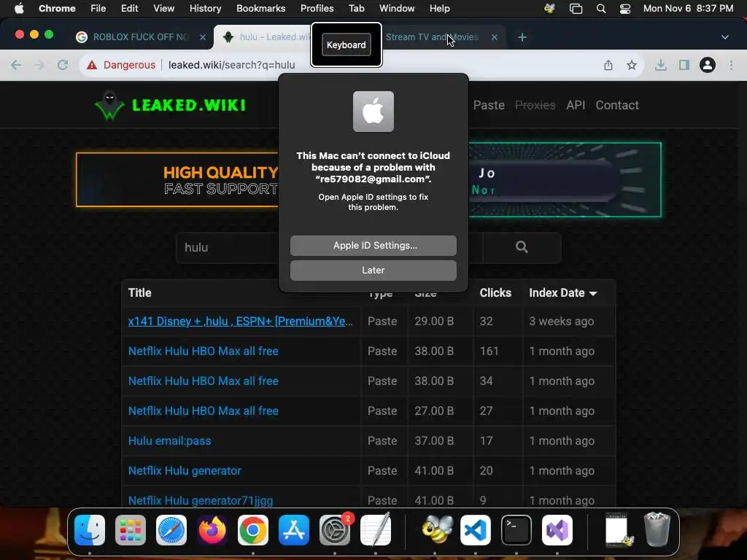This screenshot has width=747, height=560.
Task: Toggle Chrome side panel icon
Action: [684, 65]
